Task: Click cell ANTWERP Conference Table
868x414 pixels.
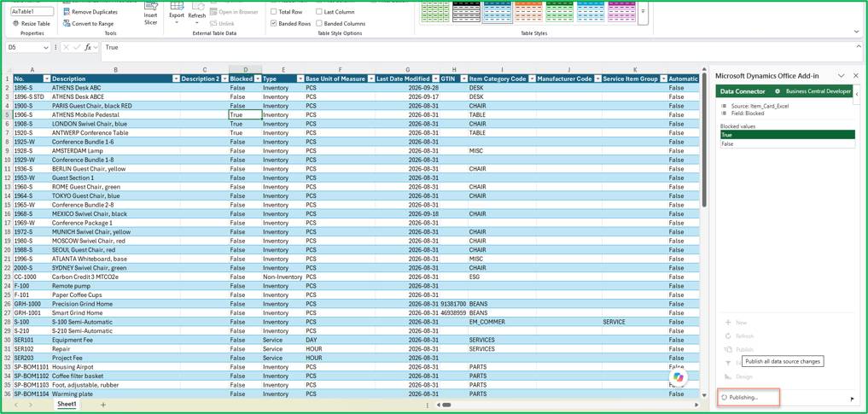Action: pos(115,133)
